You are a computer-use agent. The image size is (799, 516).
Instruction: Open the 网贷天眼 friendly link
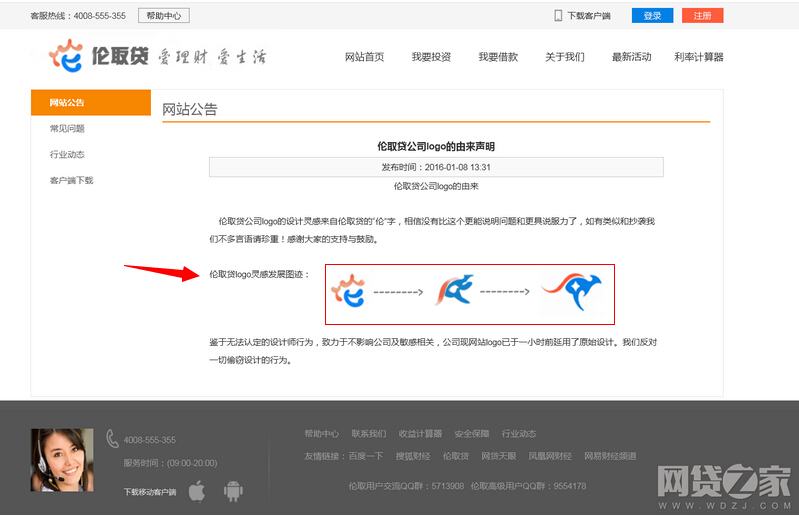[x=498, y=456]
